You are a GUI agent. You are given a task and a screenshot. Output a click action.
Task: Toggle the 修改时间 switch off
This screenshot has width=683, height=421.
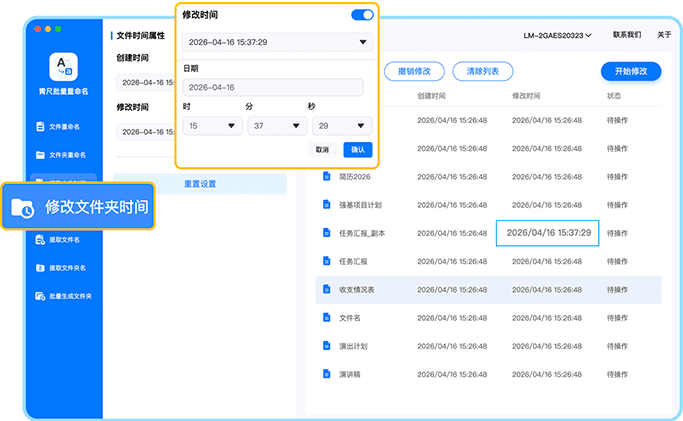tap(362, 15)
